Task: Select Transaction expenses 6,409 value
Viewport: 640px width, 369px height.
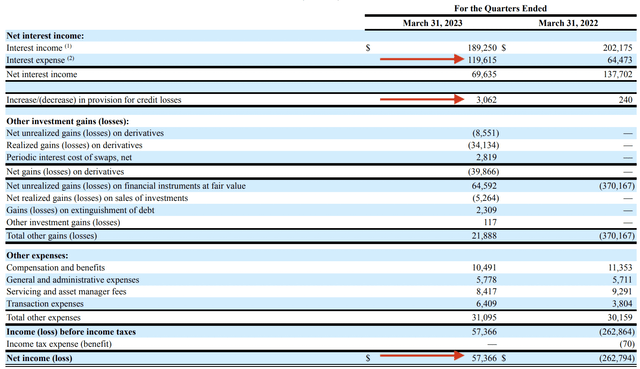Action: 486,304
